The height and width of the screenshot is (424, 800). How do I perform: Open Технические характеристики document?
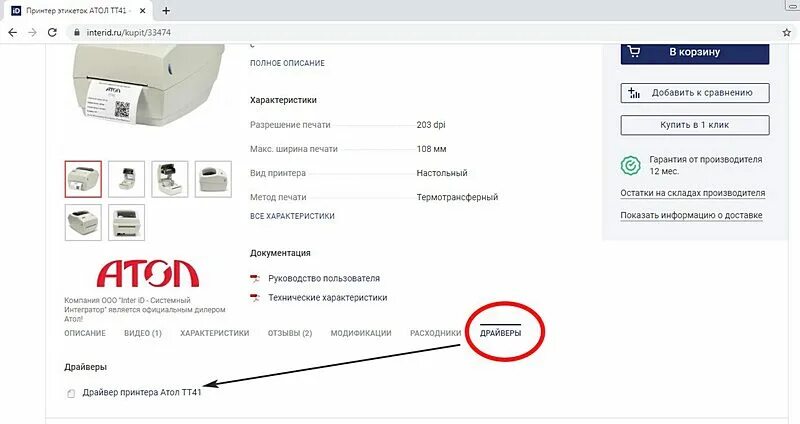pyautogui.click(x=328, y=297)
